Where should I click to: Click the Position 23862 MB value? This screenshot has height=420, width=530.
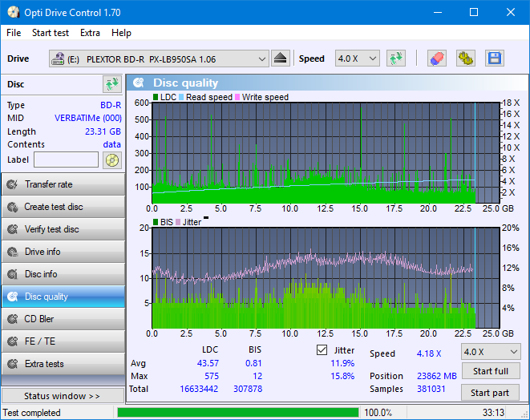(x=437, y=376)
